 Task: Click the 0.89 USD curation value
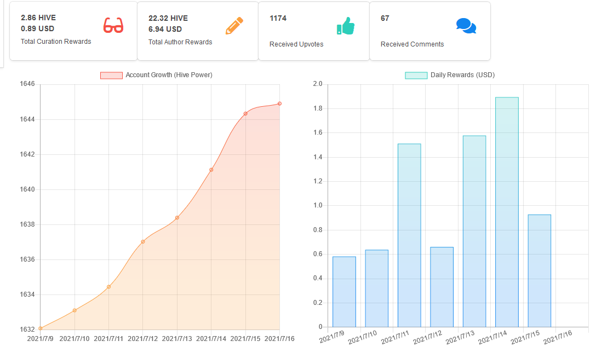(x=37, y=29)
